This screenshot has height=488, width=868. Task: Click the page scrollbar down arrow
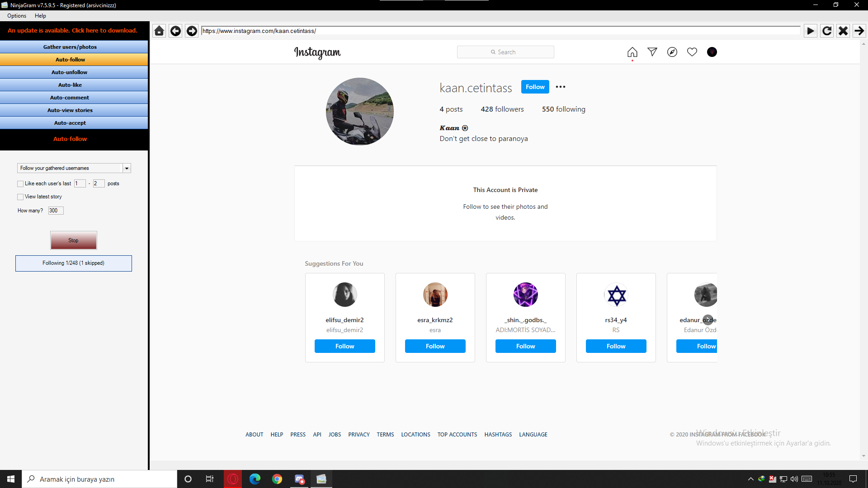(x=863, y=456)
